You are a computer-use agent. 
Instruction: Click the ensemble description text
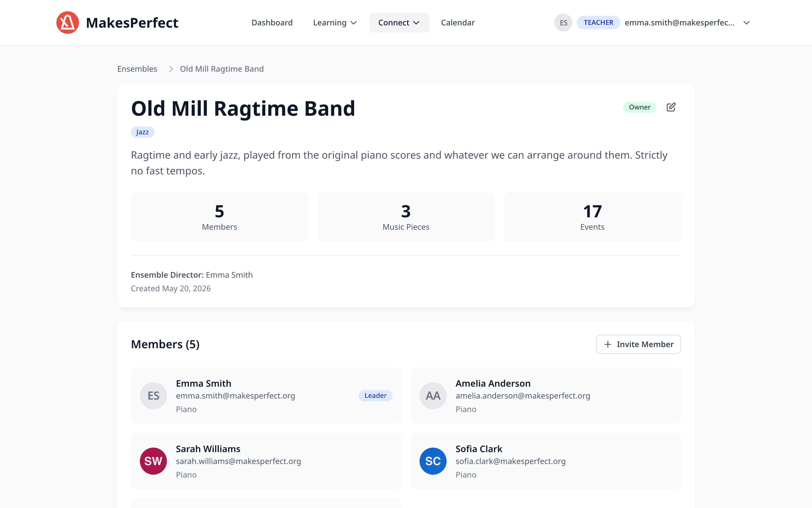click(x=399, y=163)
